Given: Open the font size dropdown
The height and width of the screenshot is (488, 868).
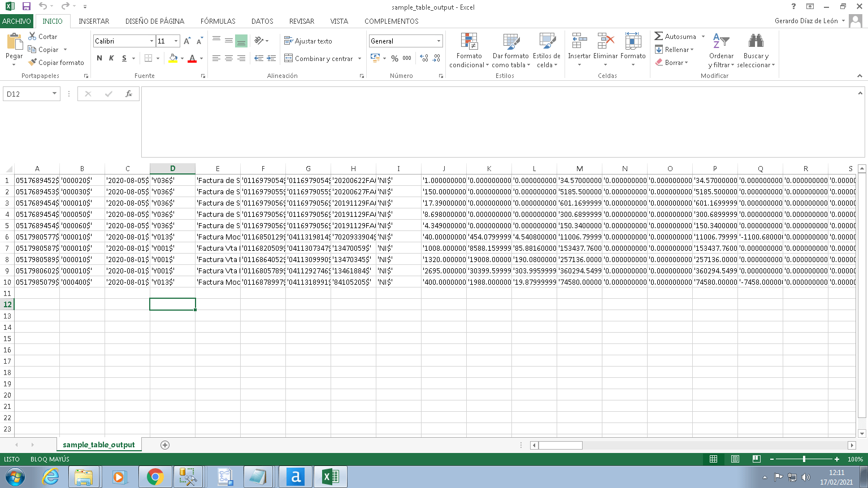Looking at the screenshot, I should [x=176, y=41].
